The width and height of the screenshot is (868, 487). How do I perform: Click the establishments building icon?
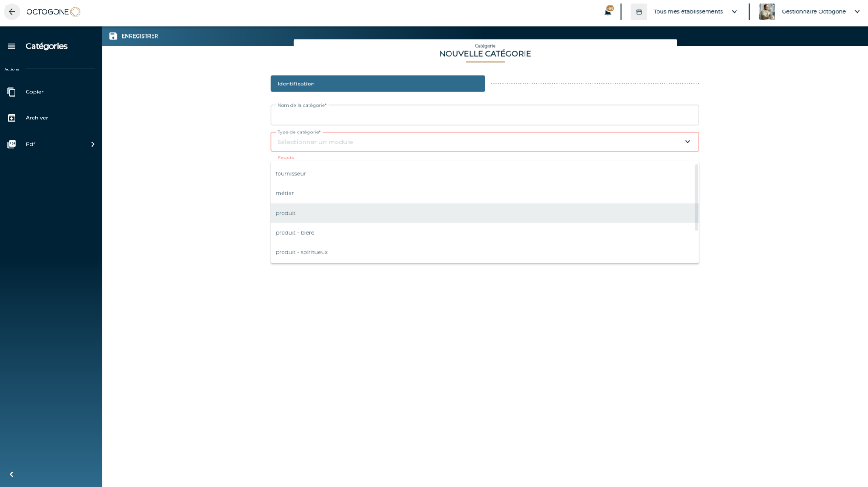(638, 12)
